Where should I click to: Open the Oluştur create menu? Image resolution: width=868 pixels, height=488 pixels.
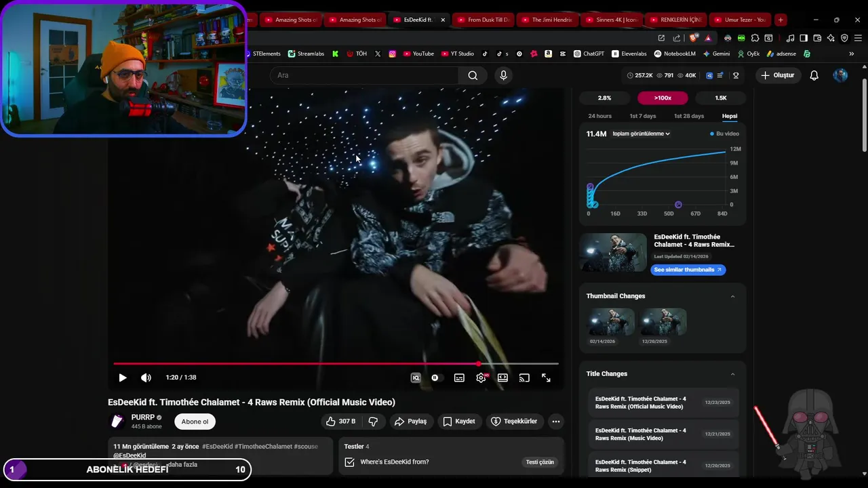pyautogui.click(x=778, y=75)
